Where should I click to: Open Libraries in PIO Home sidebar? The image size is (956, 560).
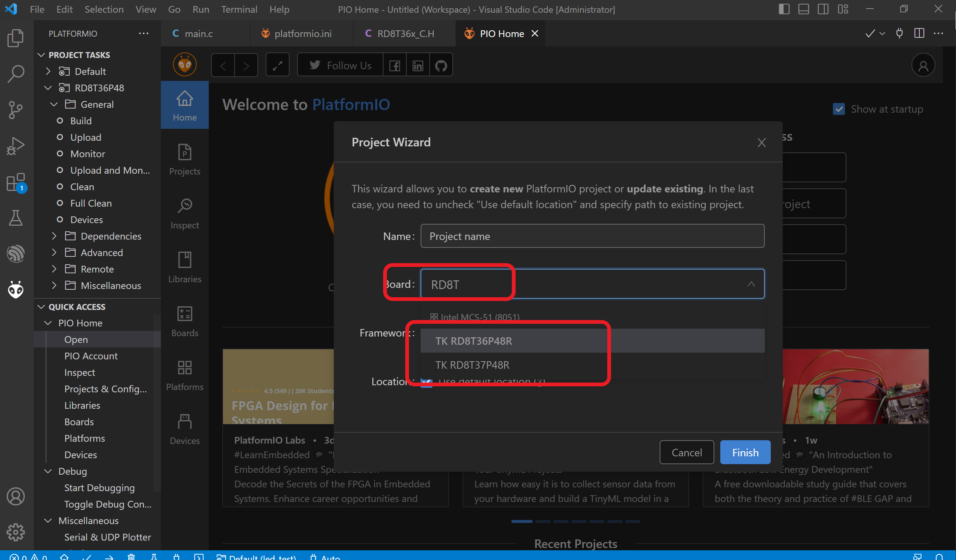(x=185, y=267)
